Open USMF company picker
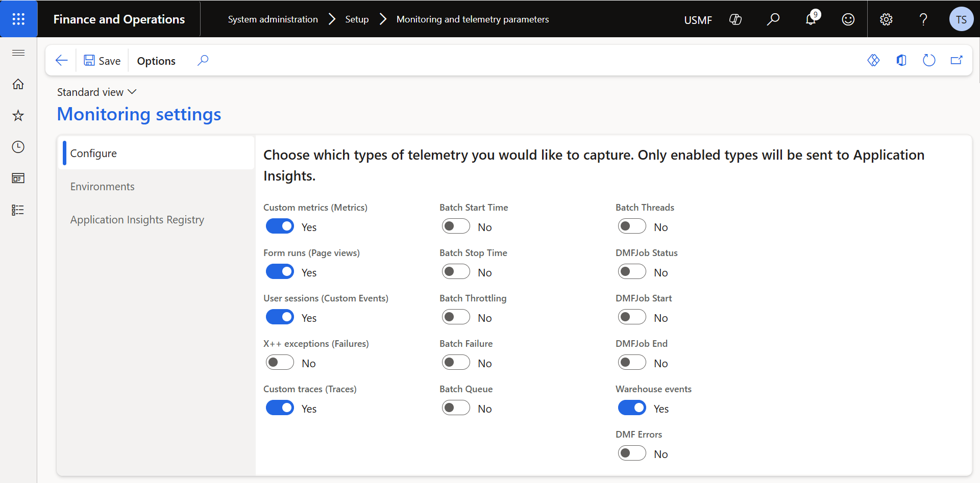Viewport: 980px width, 483px height. [698, 20]
